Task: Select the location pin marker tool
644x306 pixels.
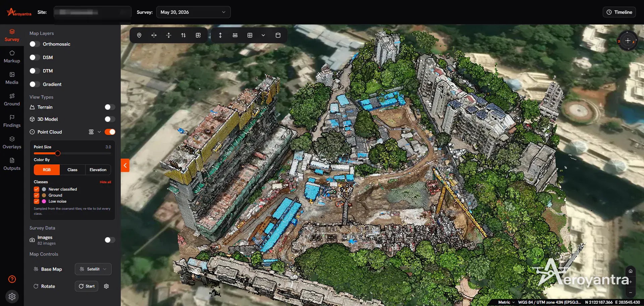Action: [x=139, y=35]
